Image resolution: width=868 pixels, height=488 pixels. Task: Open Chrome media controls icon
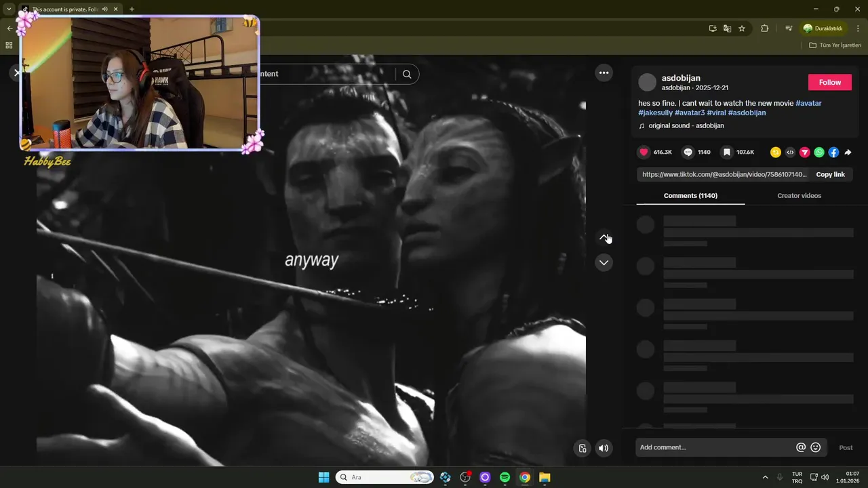pyautogui.click(x=789, y=28)
